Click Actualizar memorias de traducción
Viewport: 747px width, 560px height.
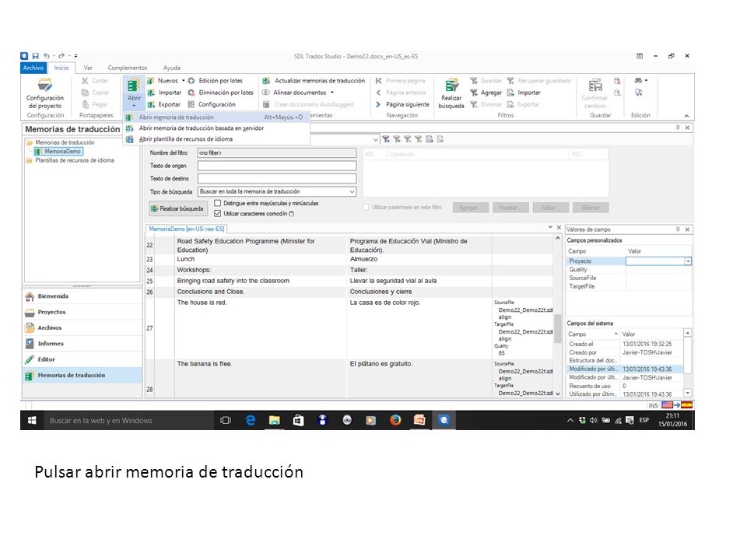click(314, 81)
